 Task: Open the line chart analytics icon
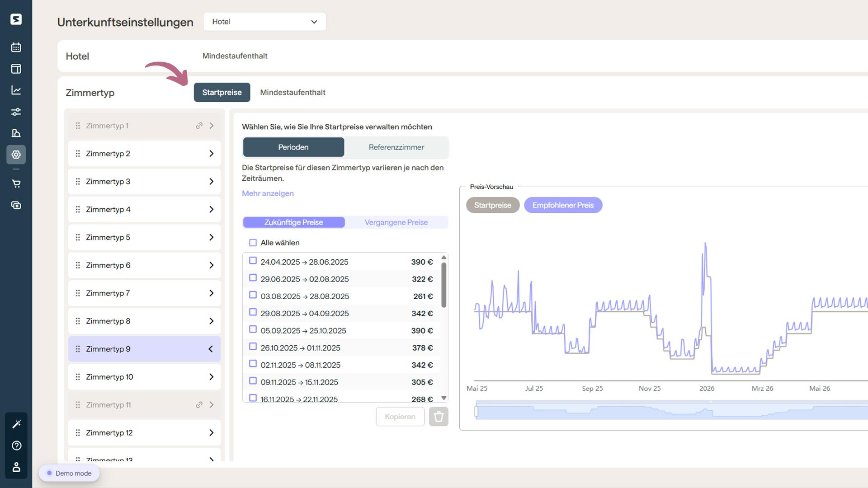click(x=16, y=90)
